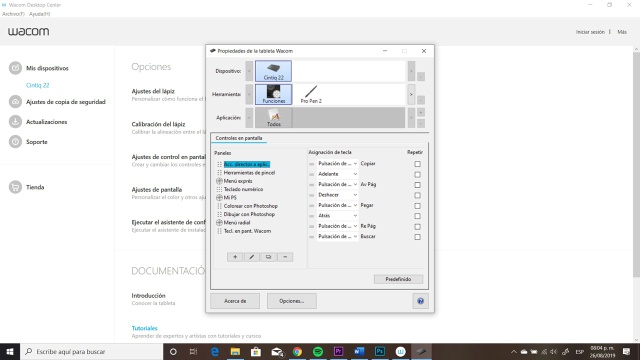
Task: Select Colorear con Photoshop panel
Action: 251,206
